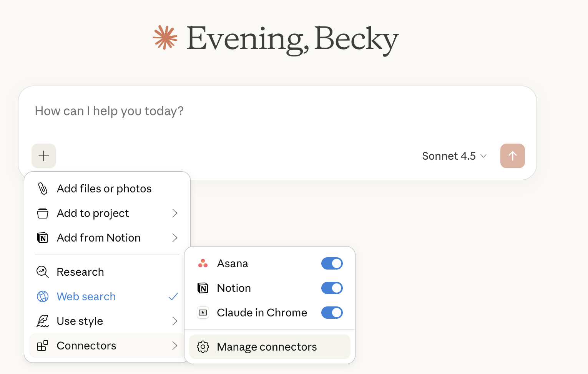
Task: Choose Add files or photos
Action: (104, 189)
